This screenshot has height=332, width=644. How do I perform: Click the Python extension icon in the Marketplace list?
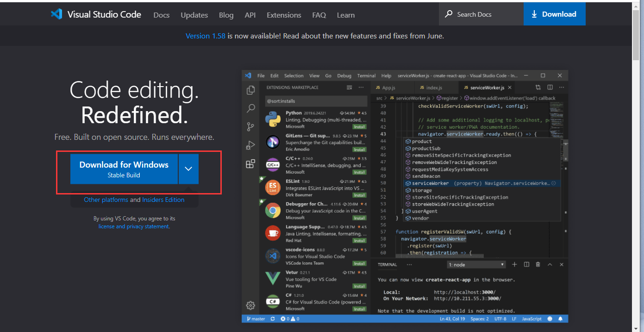pyautogui.click(x=273, y=119)
